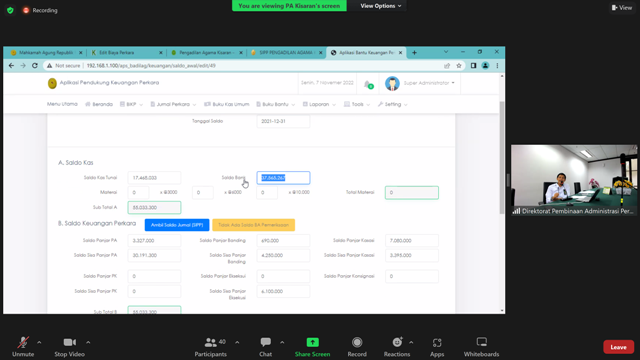Screen dimensions: 640x360
Task: Click the share page icon in address bar
Action: click(447, 66)
